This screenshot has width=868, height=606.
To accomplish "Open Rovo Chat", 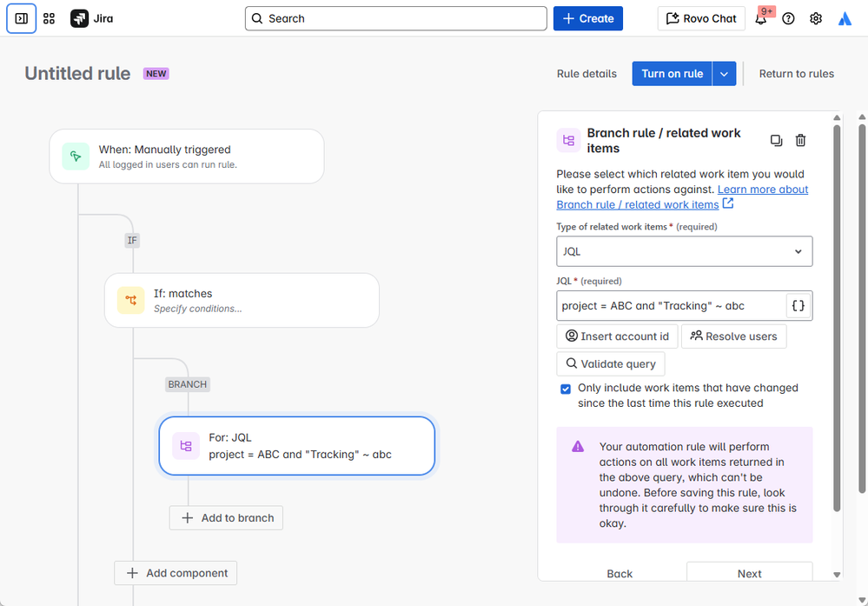I will (x=701, y=18).
